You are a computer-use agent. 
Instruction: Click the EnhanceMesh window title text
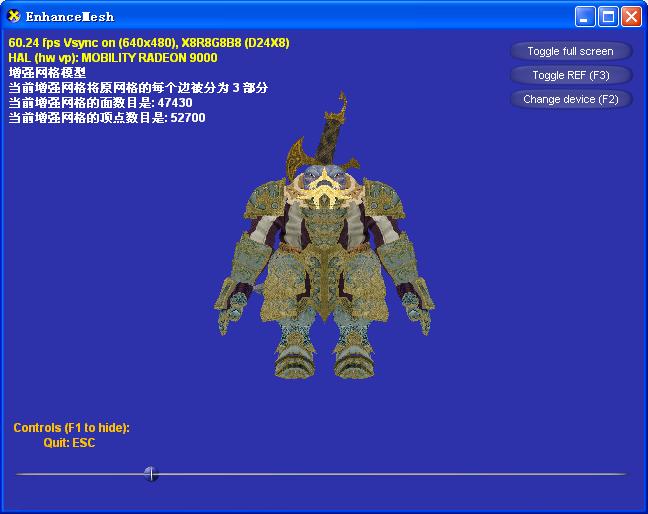tap(70, 16)
